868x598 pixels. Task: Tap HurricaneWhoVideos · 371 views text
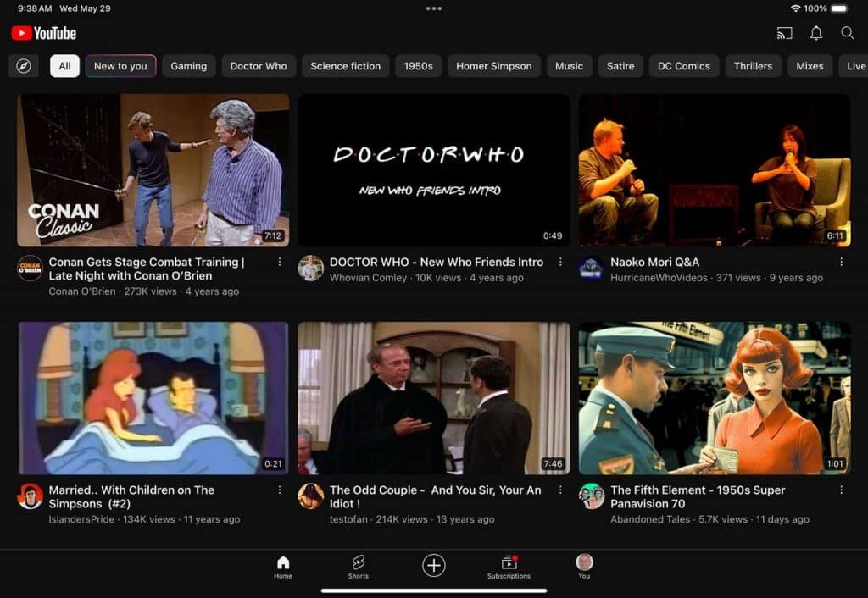[x=716, y=278]
